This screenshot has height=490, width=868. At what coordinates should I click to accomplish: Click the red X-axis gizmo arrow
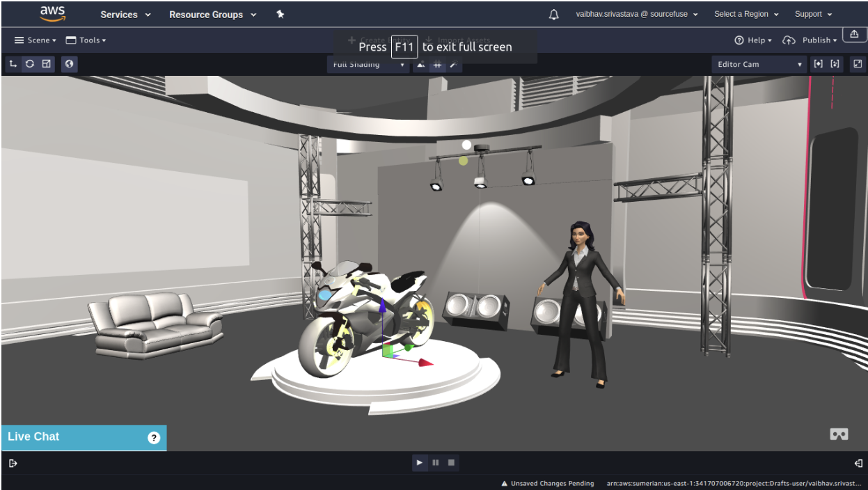[425, 363]
